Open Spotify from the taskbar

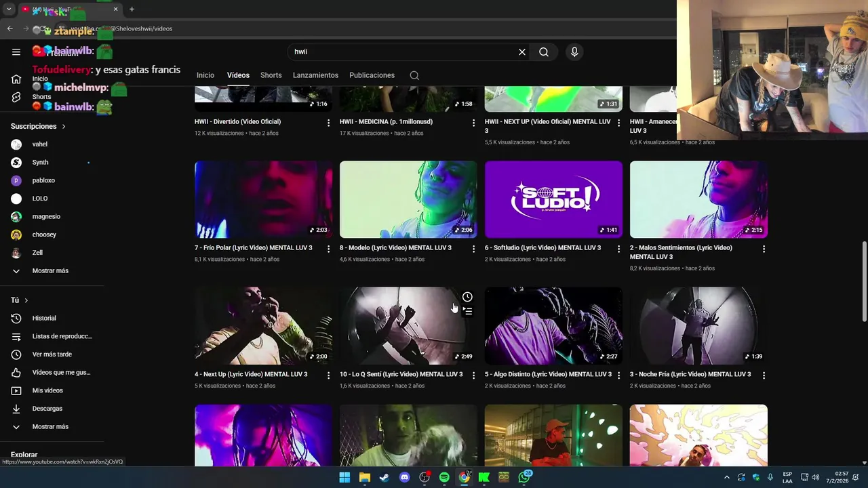[444, 477]
